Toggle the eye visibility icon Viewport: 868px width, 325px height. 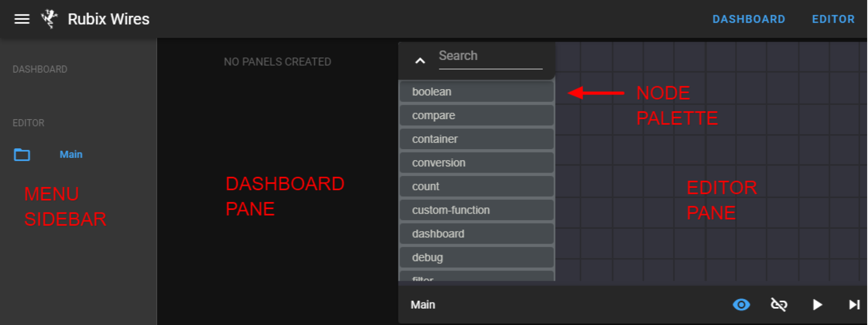pyautogui.click(x=741, y=304)
